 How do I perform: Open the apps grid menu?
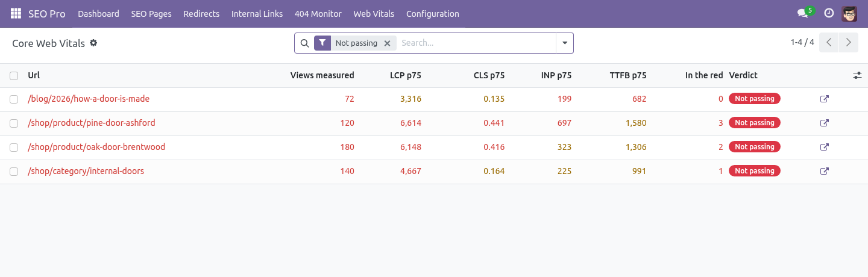coord(16,13)
